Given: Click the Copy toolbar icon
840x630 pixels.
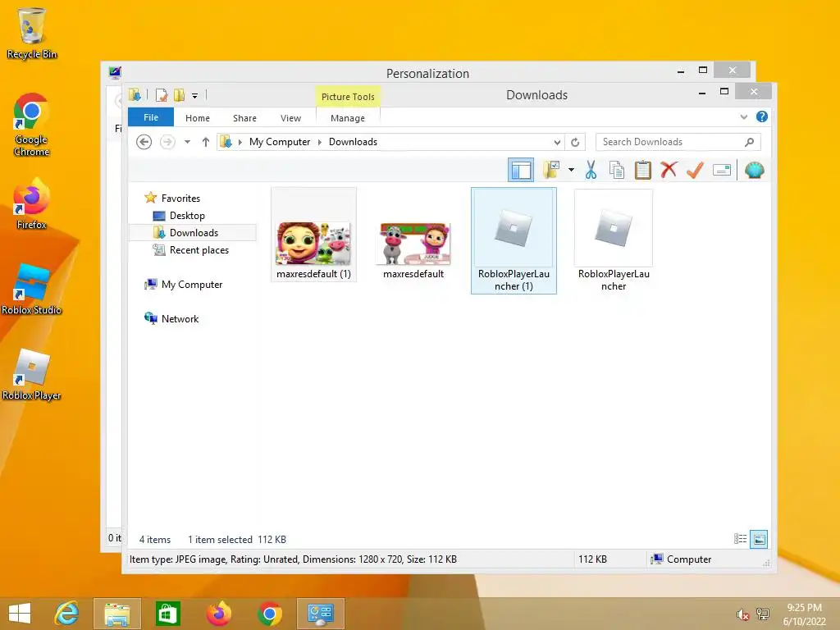Looking at the screenshot, I should point(617,171).
